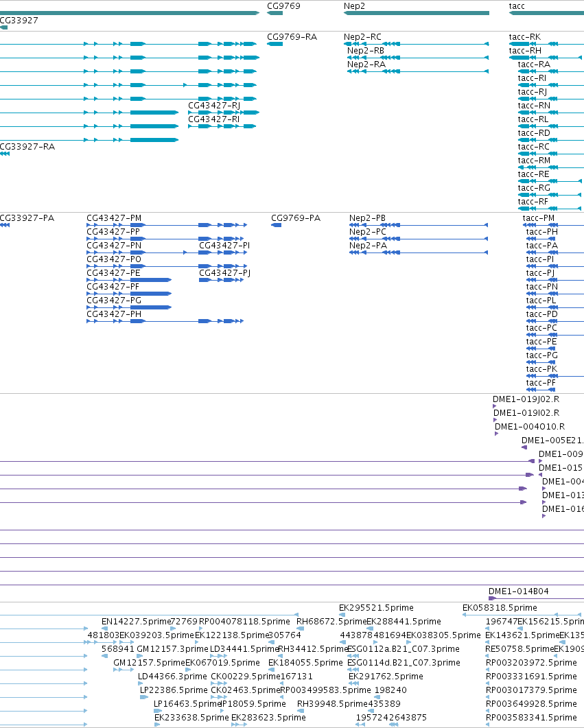
Task: Open EST EN14227.5prime
Action: pos(137,621)
